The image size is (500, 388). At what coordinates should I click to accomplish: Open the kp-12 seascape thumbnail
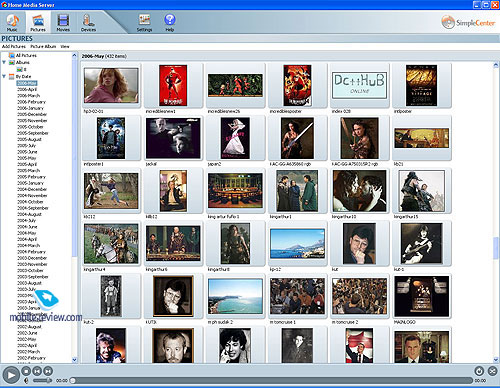pos(297,243)
